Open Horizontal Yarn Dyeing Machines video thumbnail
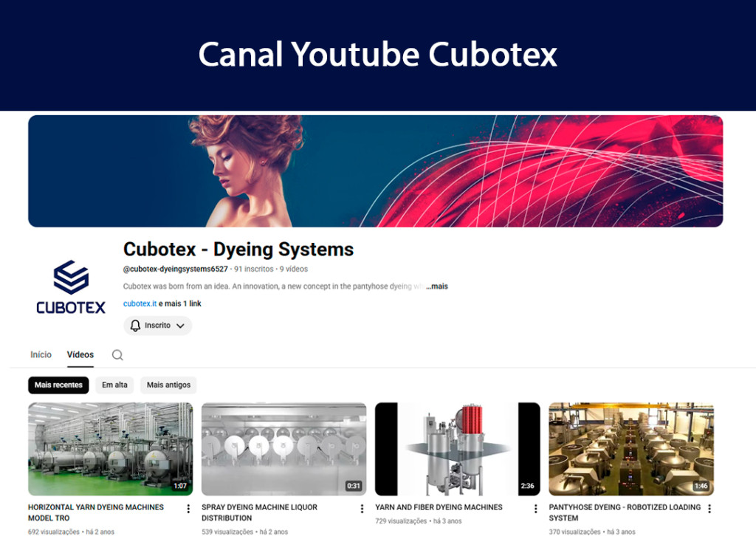The width and height of the screenshot is (756, 536). point(110,449)
